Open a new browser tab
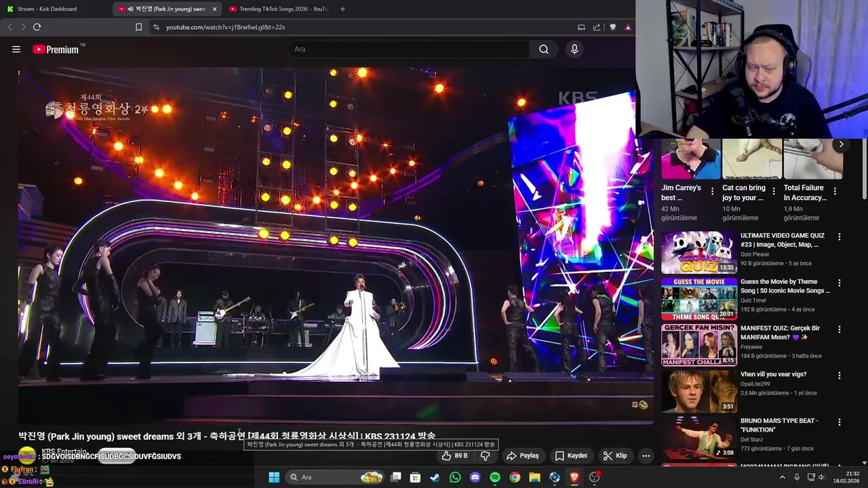The width and height of the screenshot is (868, 488). coord(342,9)
